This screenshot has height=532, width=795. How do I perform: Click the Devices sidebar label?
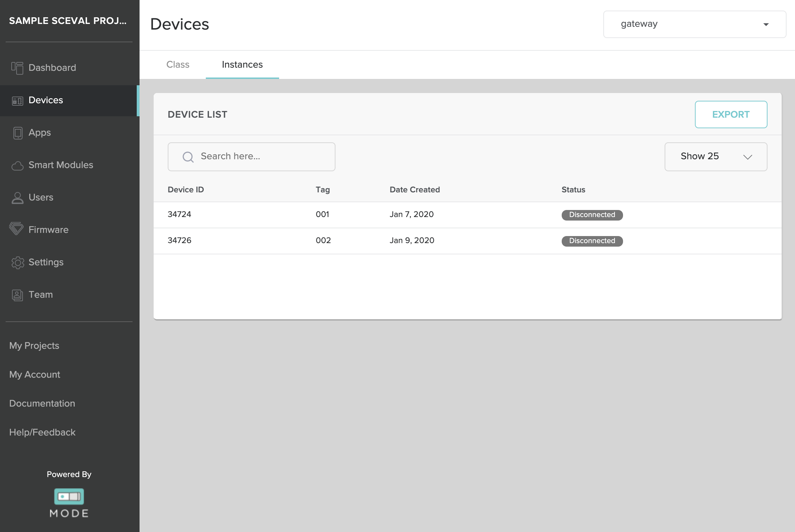pos(46,100)
